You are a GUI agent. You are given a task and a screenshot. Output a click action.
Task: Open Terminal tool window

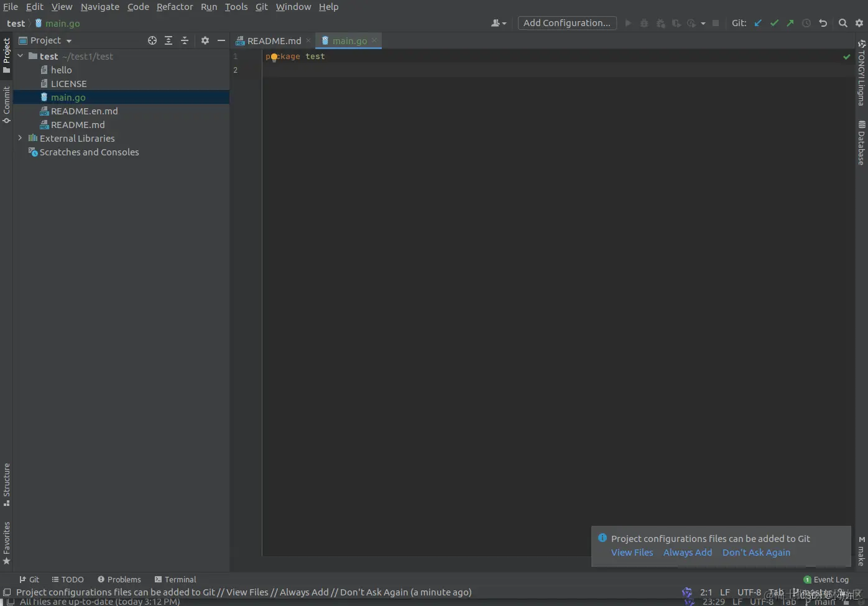pyautogui.click(x=175, y=579)
